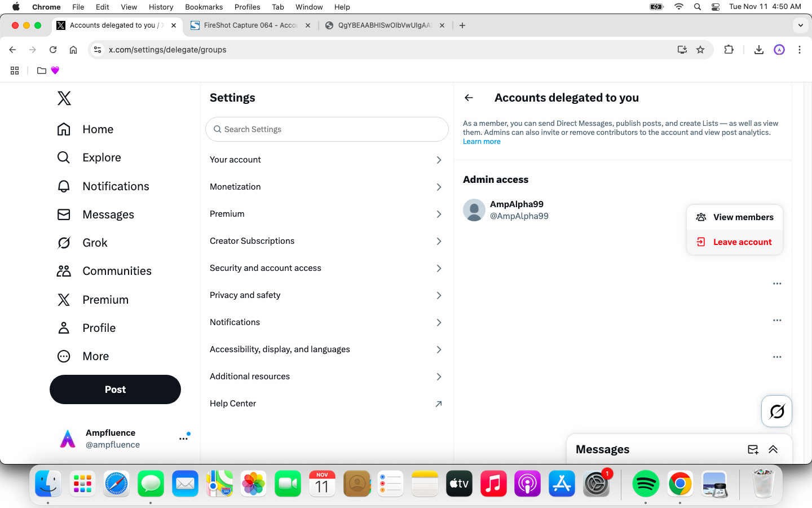The height and width of the screenshot is (508, 812).
Task: Open account switcher dots next to Ampfluence
Action: (x=183, y=439)
